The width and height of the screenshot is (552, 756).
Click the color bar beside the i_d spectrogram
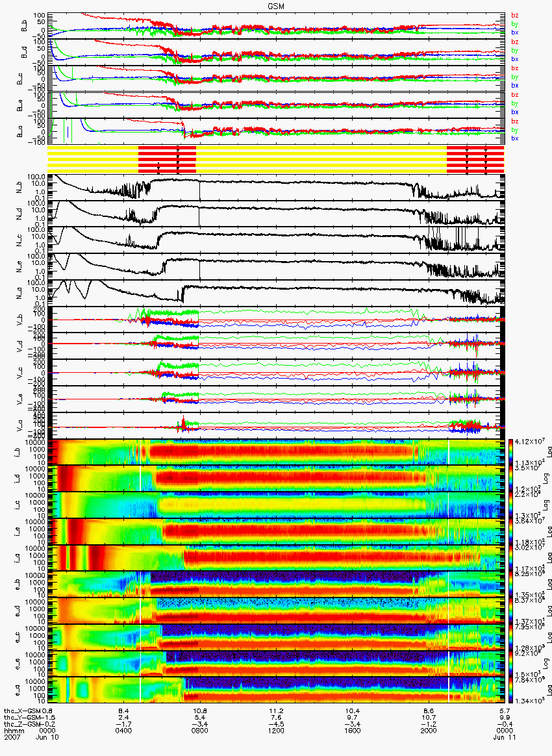coord(510,478)
